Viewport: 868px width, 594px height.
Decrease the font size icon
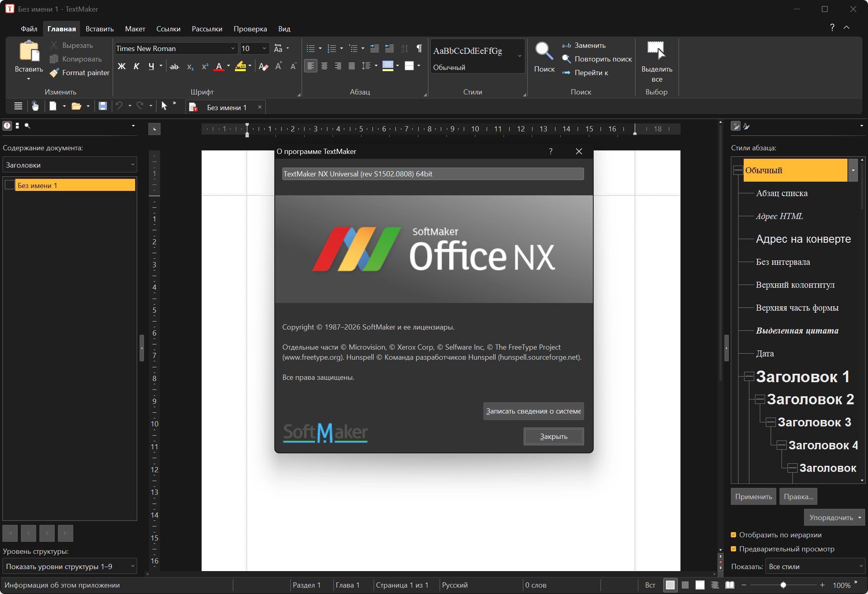click(293, 66)
